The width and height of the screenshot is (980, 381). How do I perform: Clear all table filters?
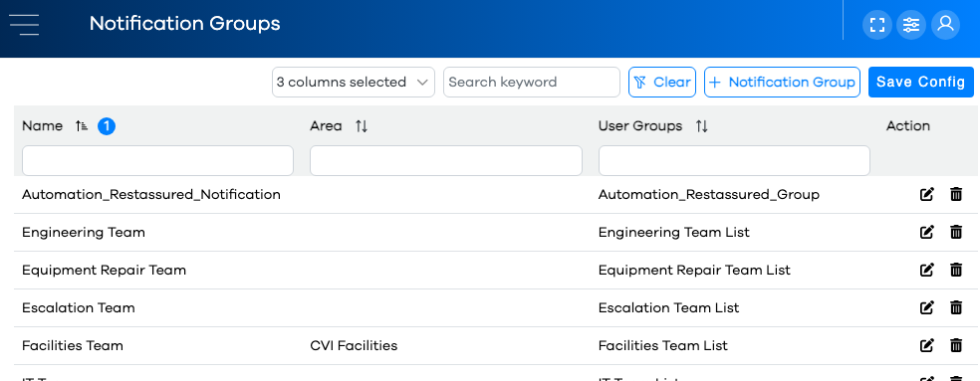[662, 82]
